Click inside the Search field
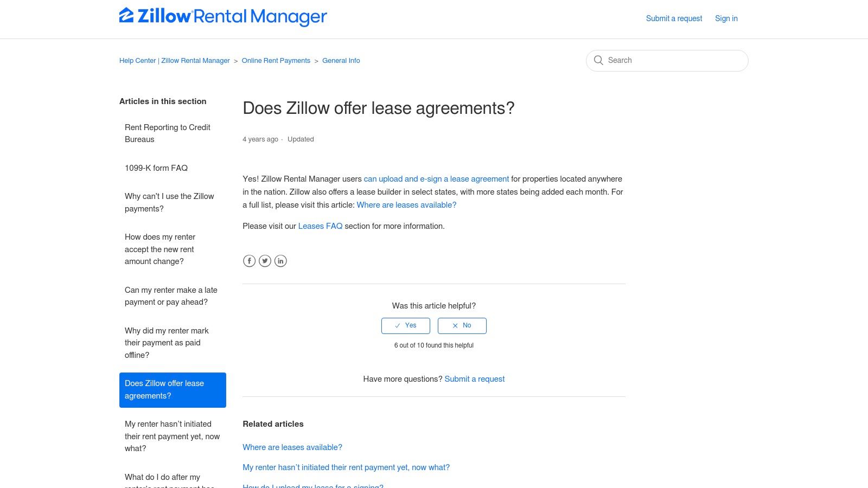This screenshot has width=868, height=488. (x=667, y=60)
